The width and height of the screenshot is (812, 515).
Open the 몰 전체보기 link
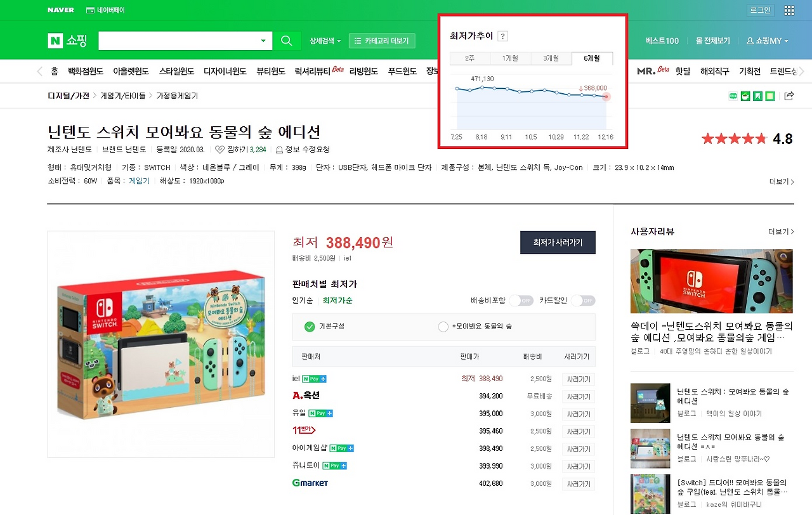713,41
